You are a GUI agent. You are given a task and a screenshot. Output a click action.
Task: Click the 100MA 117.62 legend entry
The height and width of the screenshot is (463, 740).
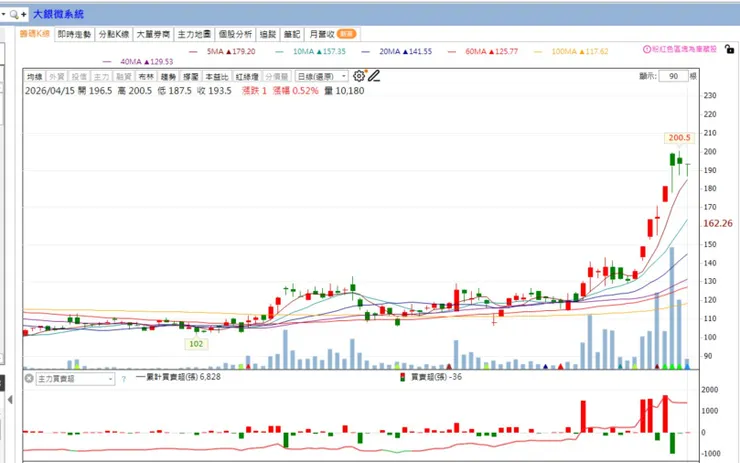pyautogui.click(x=571, y=51)
